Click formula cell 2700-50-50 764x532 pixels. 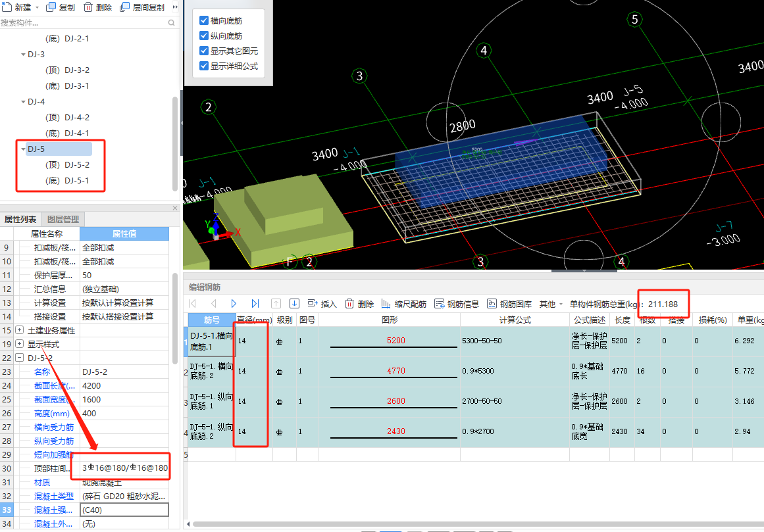coord(515,402)
